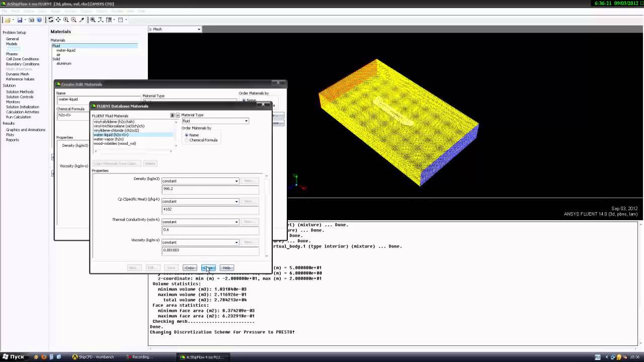
Task: Click the Viscosity value field 0.001003
Action: (x=210, y=250)
